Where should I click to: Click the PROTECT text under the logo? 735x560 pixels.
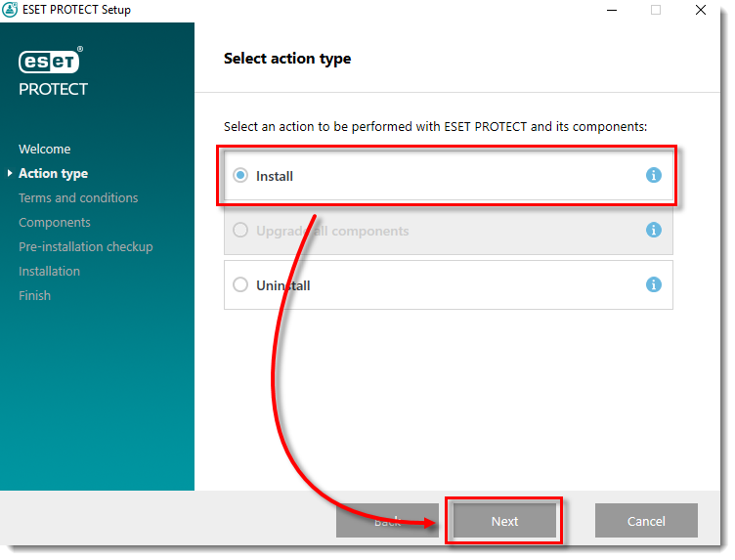[53, 89]
